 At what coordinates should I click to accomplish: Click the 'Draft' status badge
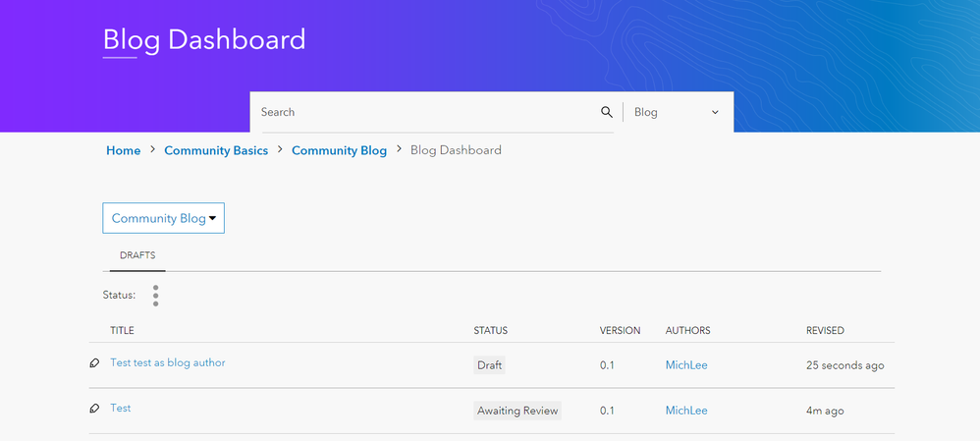489,365
